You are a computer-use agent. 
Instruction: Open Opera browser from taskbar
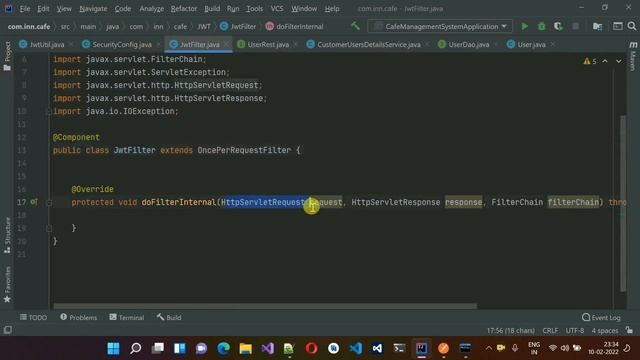311,348
